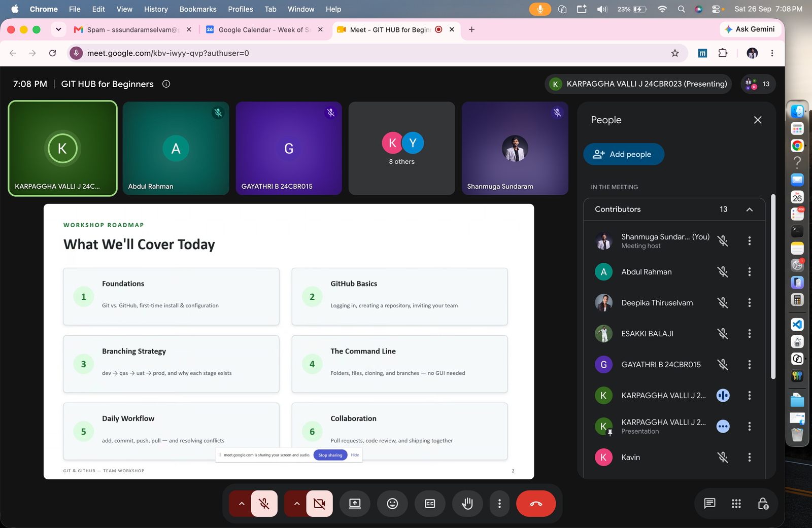Click Ask Gemini button
Screen dimensions: 812x528
click(750, 29)
